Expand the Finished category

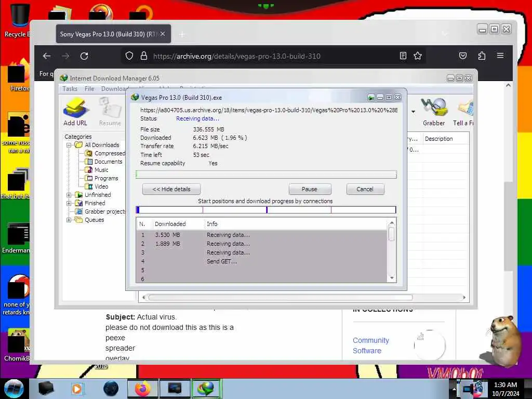tap(69, 203)
